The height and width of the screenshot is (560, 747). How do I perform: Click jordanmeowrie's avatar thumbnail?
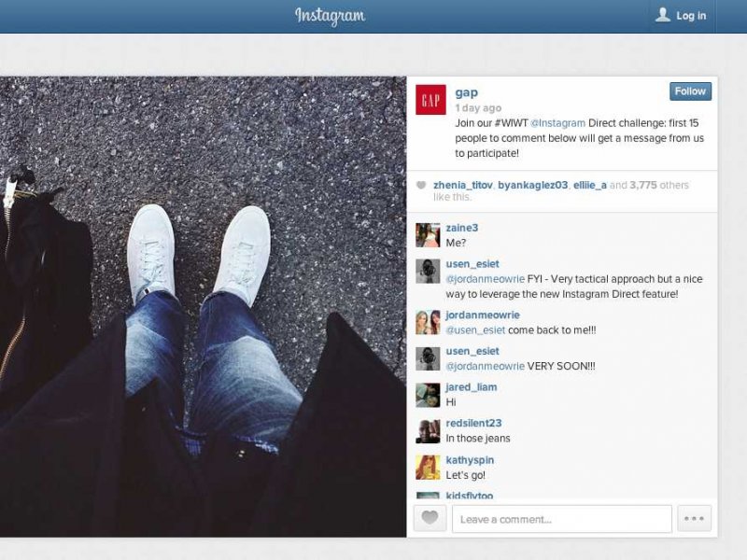428,322
